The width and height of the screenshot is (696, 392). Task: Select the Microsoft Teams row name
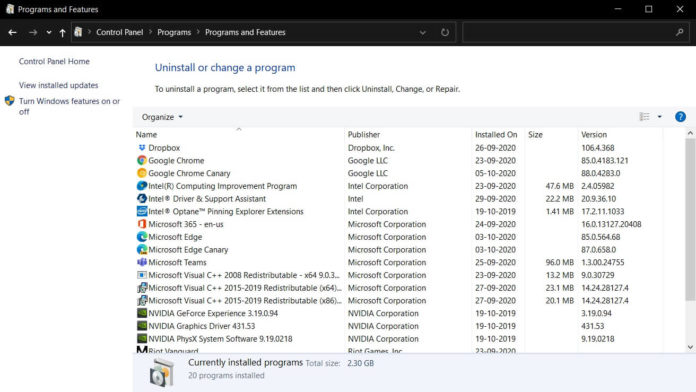177,262
